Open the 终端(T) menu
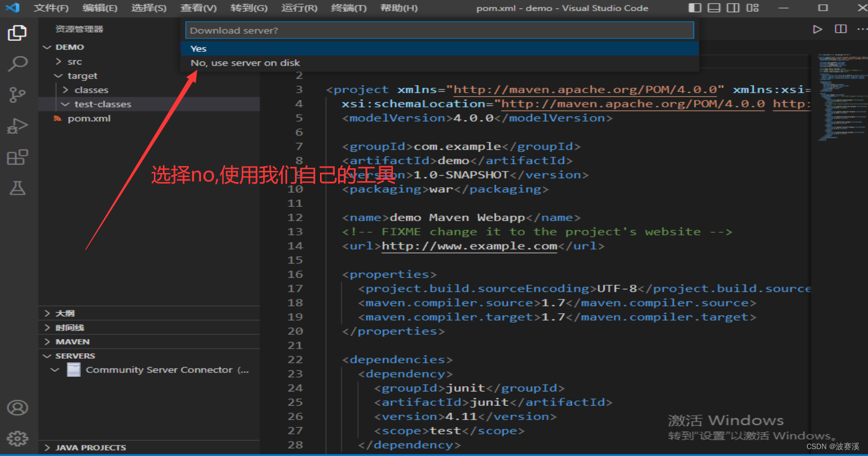The width and height of the screenshot is (868, 456). [x=349, y=8]
